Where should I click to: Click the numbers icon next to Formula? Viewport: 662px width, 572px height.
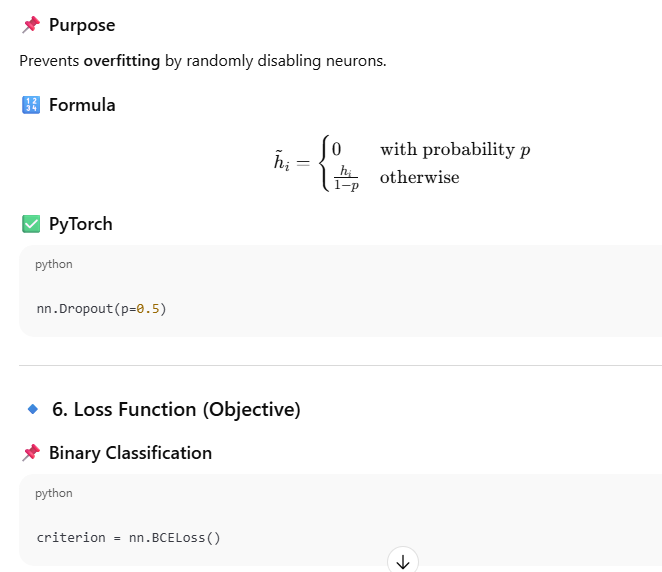click(30, 105)
